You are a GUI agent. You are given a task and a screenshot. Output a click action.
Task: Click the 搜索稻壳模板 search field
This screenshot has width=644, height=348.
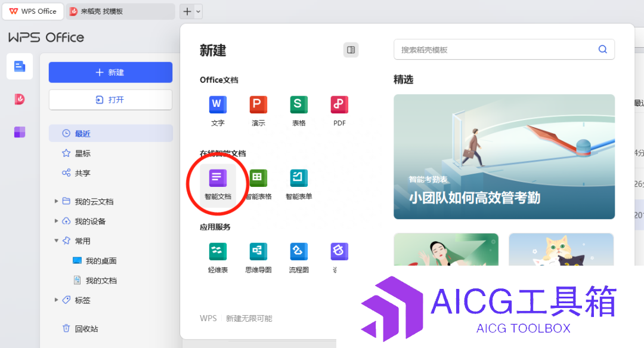coord(504,50)
